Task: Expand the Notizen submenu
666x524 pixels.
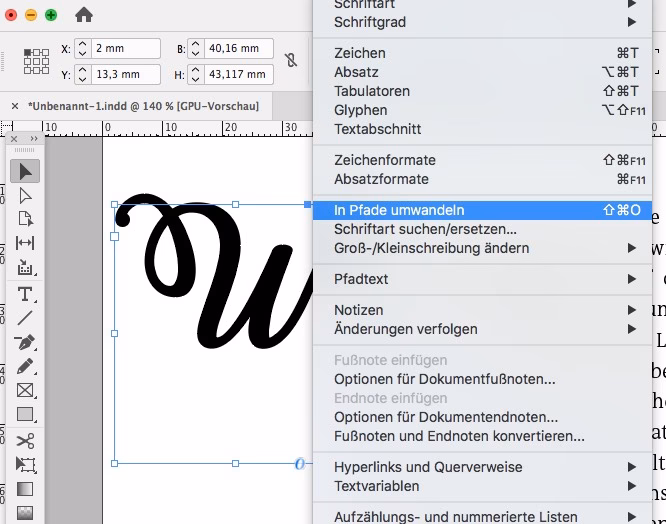Action: click(x=483, y=310)
